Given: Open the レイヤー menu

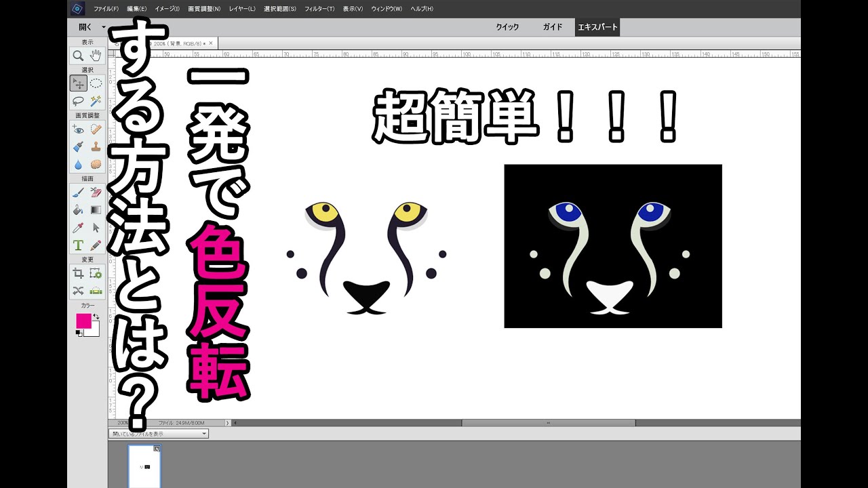Looking at the screenshot, I should (x=244, y=9).
